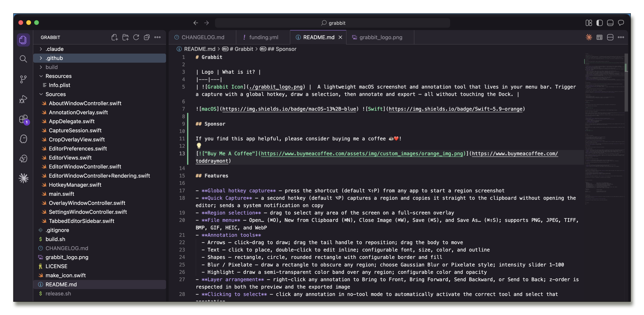Open the Claude asterisk icon in activity bar
The image size is (644, 315).
coord(23,178)
